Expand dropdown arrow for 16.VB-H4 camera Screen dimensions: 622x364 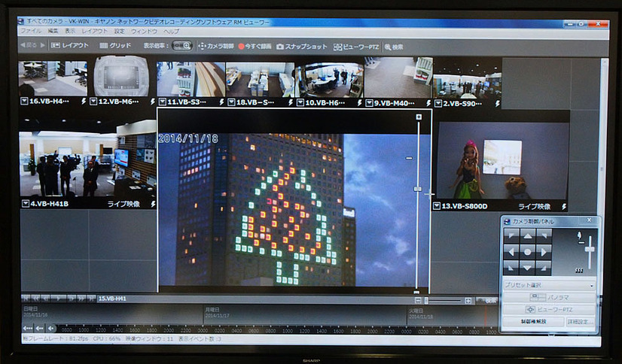pyautogui.click(x=24, y=102)
